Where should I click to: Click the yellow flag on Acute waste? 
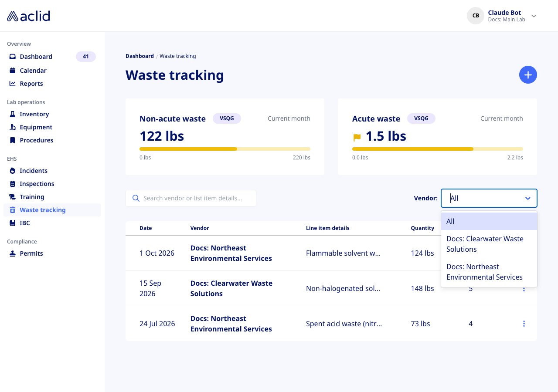tap(357, 138)
